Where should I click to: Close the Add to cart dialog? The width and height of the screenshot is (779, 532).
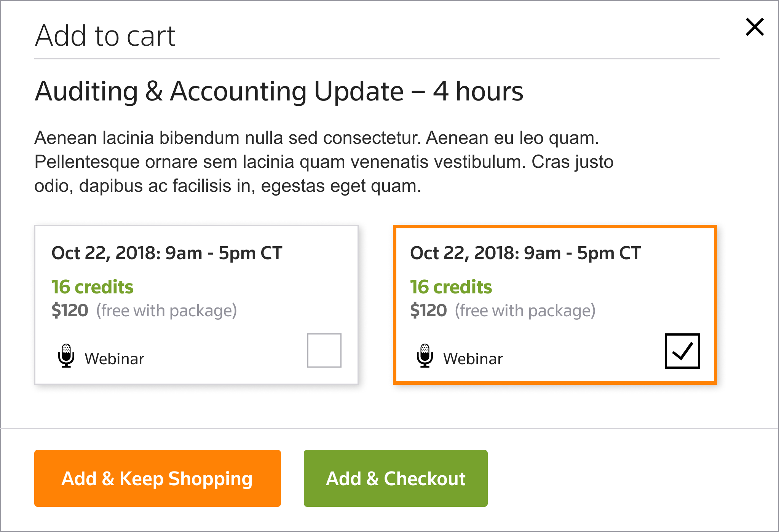(754, 27)
